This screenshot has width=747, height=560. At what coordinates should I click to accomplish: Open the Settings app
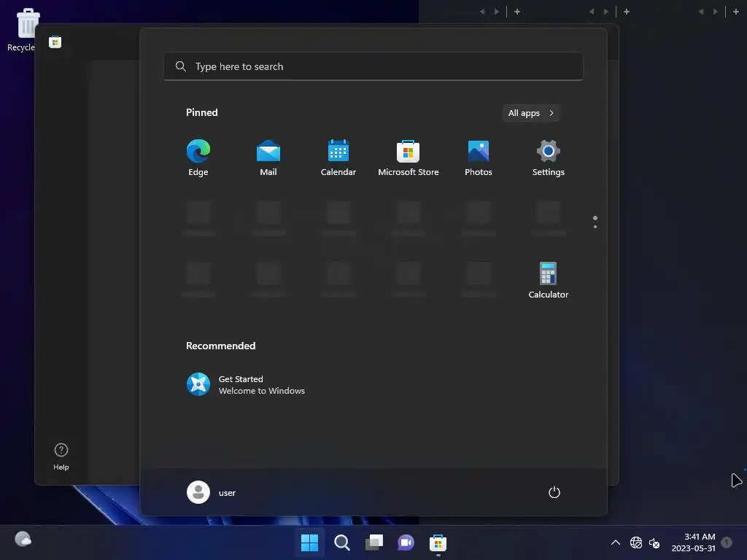tap(549, 158)
